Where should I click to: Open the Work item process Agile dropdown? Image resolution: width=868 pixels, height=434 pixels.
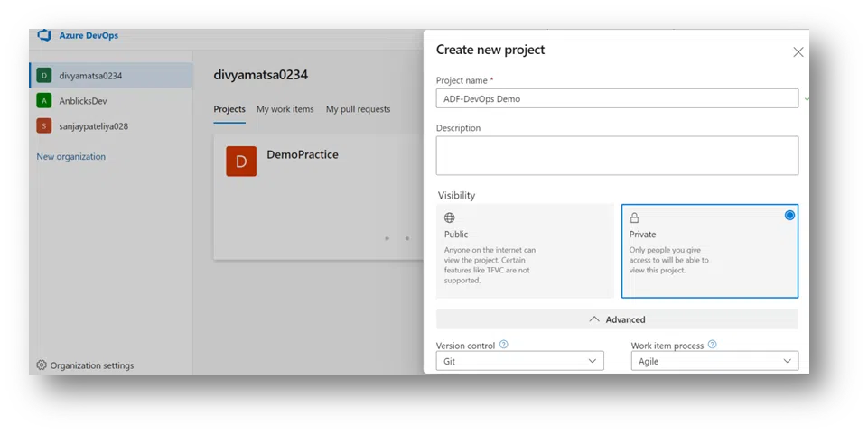pyautogui.click(x=714, y=361)
